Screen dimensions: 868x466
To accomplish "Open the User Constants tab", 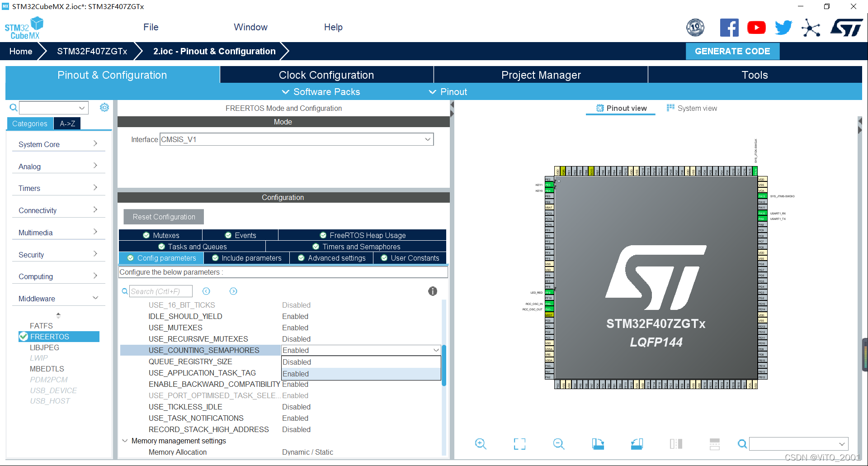I will [x=410, y=258].
